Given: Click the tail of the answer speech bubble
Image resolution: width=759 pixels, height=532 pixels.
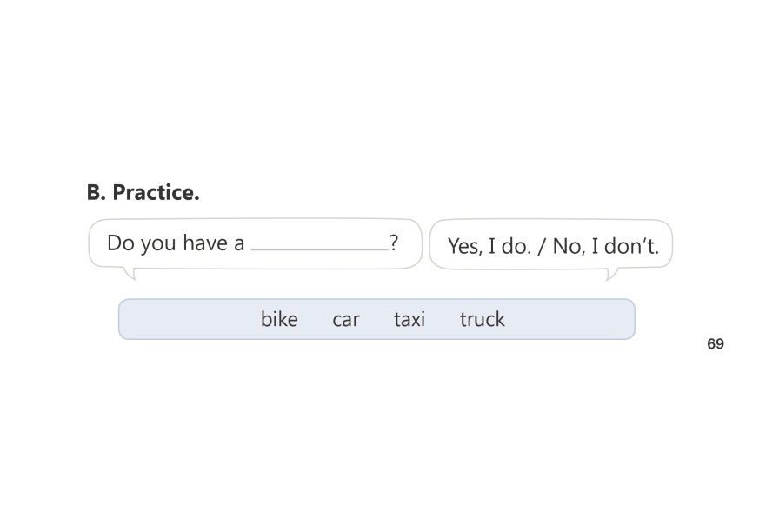Looking at the screenshot, I should click(611, 274).
